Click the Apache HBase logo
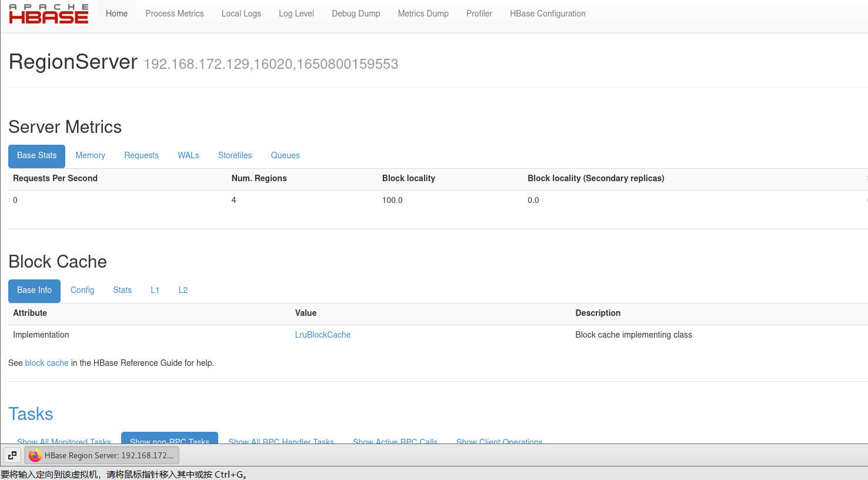This screenshot has height=480, width=868. [49, 14]
